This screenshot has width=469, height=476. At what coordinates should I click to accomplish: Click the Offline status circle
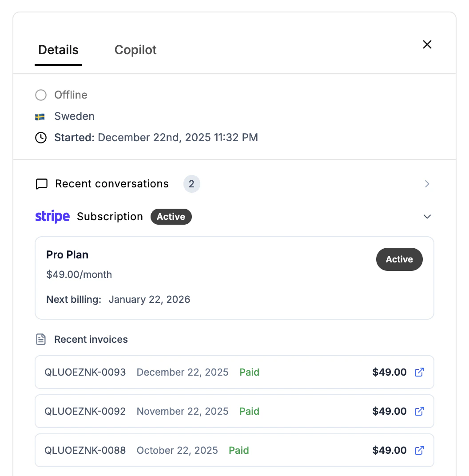41,95
